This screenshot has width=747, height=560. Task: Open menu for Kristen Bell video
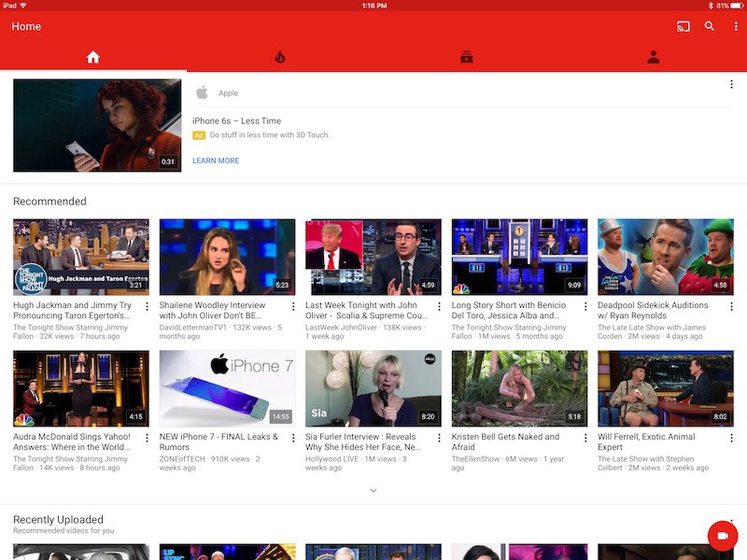(x=585, y=438)
